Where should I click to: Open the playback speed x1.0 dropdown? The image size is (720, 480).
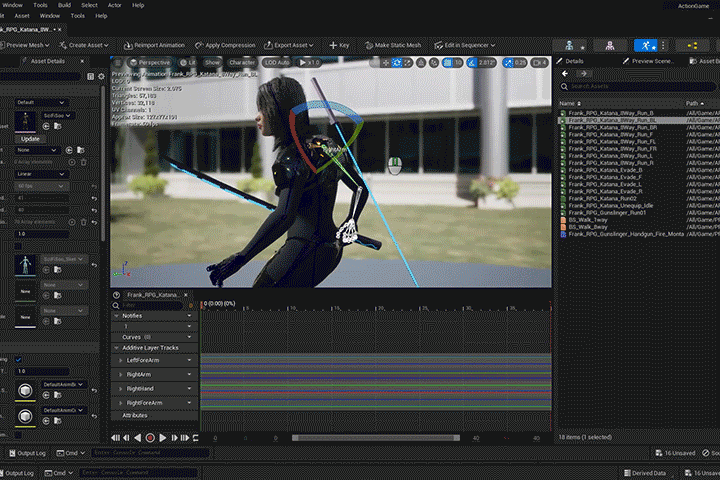pyautogui.click(x=309, y=62)
